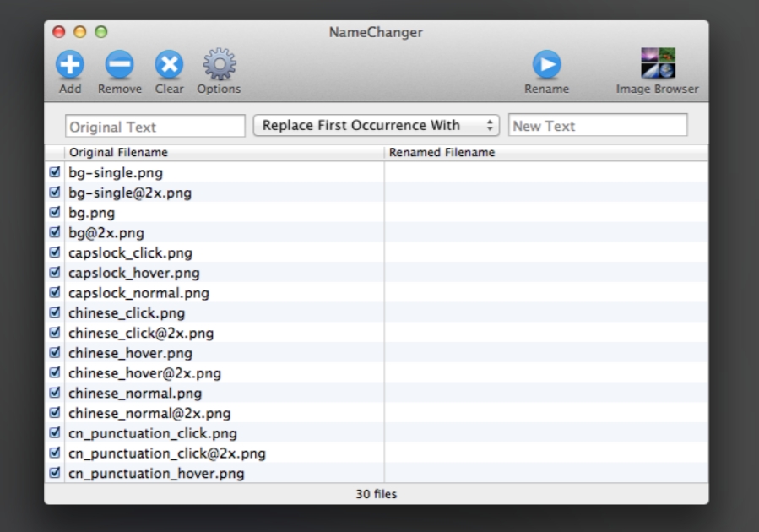Screen dimensions: 759x532
Task: Click the Rename play arrow icon
Action: click(x=547, y=64)
